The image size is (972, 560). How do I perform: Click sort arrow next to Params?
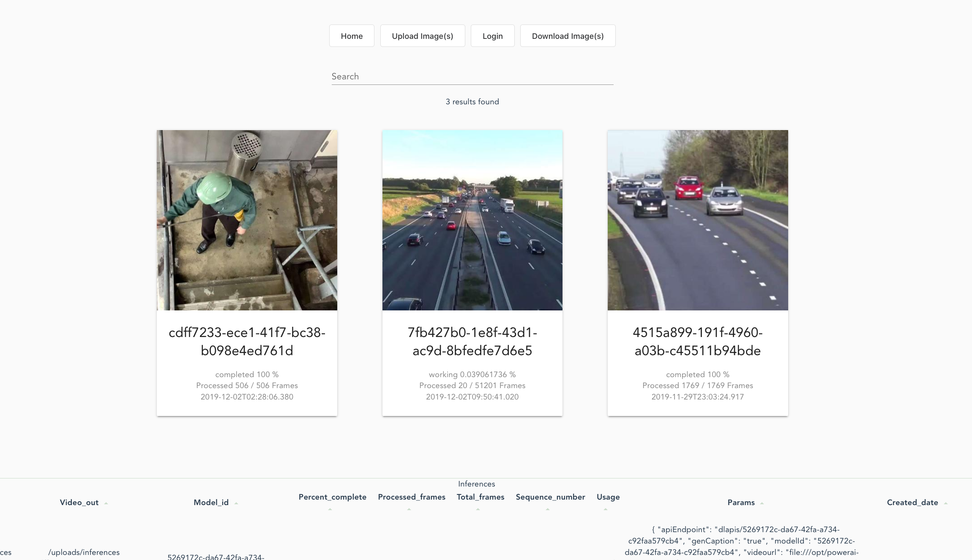click(x=762, y=503)
